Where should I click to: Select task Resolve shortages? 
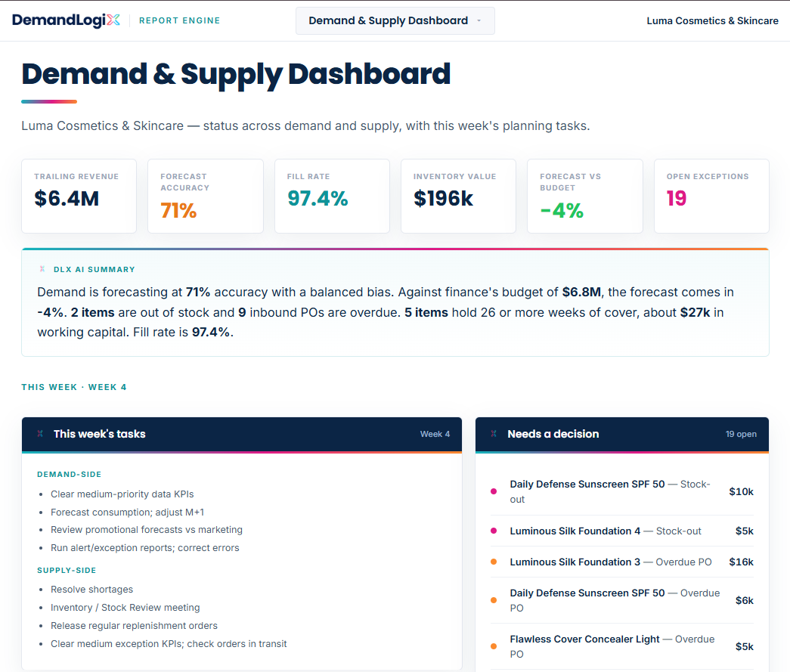point(91,590)
